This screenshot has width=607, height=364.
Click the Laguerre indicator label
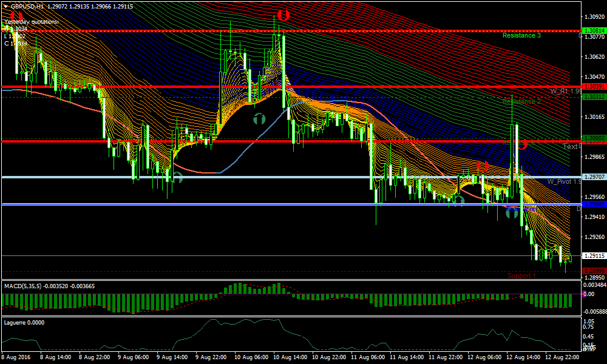click(17, 322)
